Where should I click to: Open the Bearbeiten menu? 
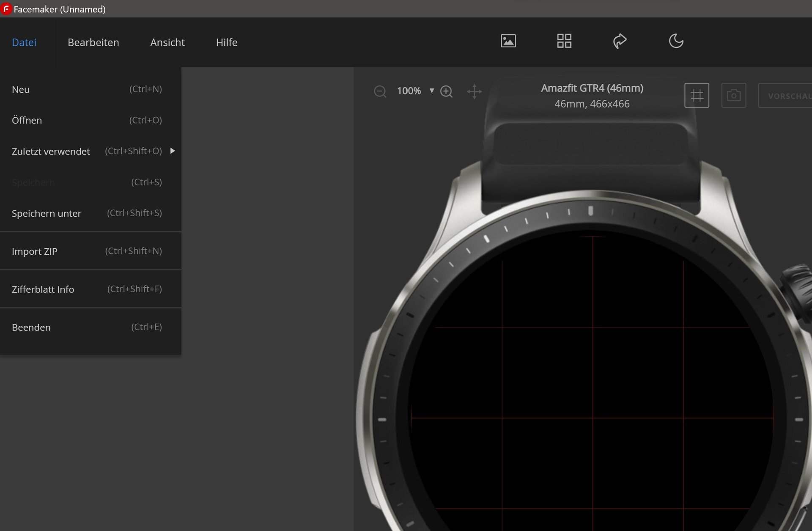pos(93,42)
